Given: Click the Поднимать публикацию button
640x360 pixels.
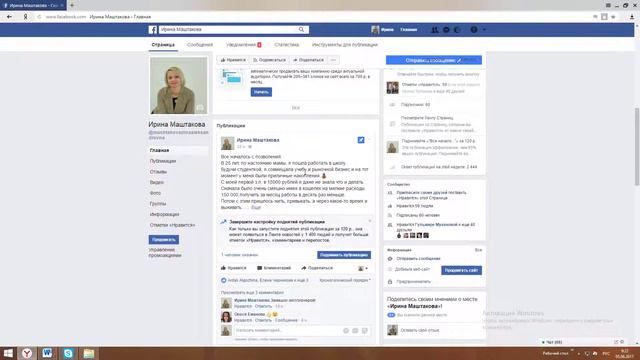Looking at the screenshot, I should click(x=344, y=255).
